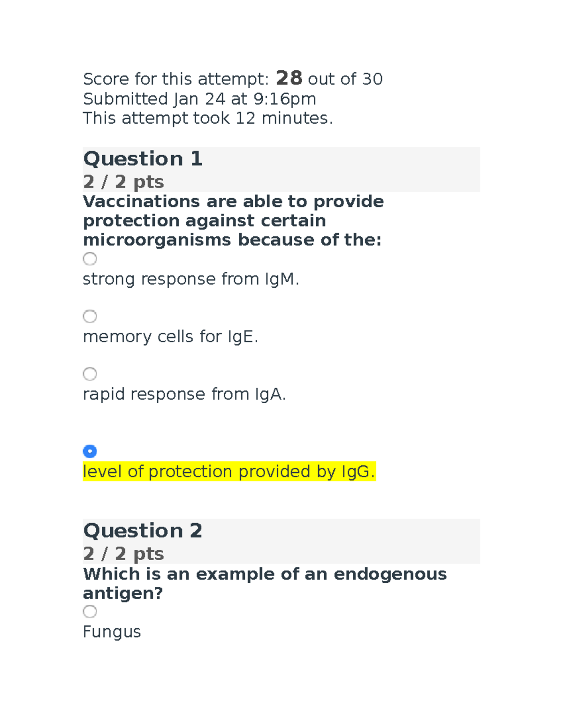Select the radio button for IgM response
Image resolution: width=563 pixels, height=728 pixels.
click(x=90, y=259)
